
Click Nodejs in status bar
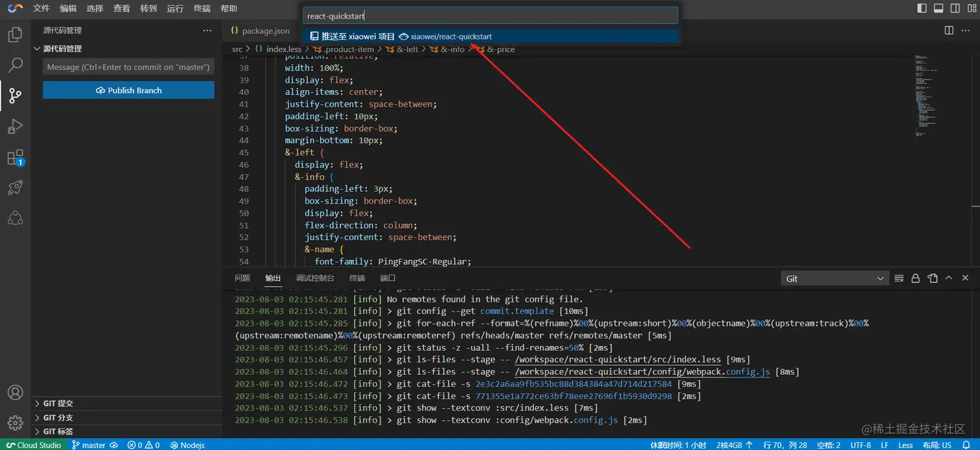[x=188, y=445]
